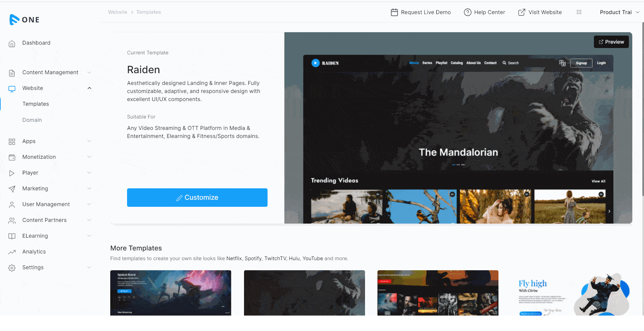
Task: Click the calendar icon beside Request Live Demo
Action: tap(394, 12)
